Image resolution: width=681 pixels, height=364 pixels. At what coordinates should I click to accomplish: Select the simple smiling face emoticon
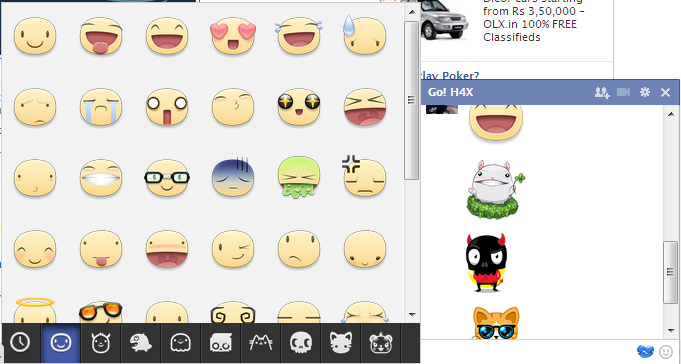pos(35,36)
